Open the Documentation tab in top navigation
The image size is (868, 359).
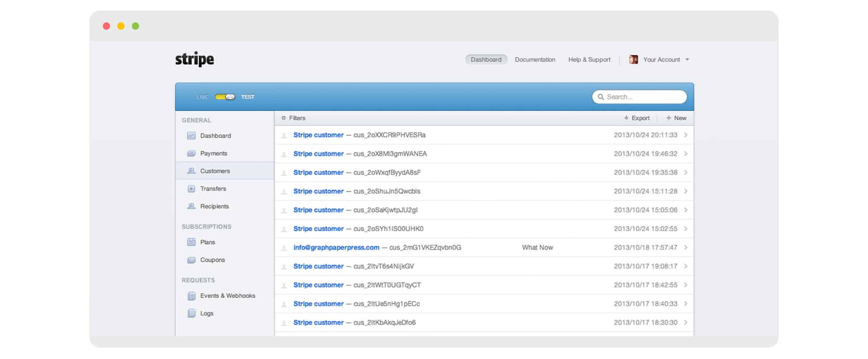(x=535, y=60)
